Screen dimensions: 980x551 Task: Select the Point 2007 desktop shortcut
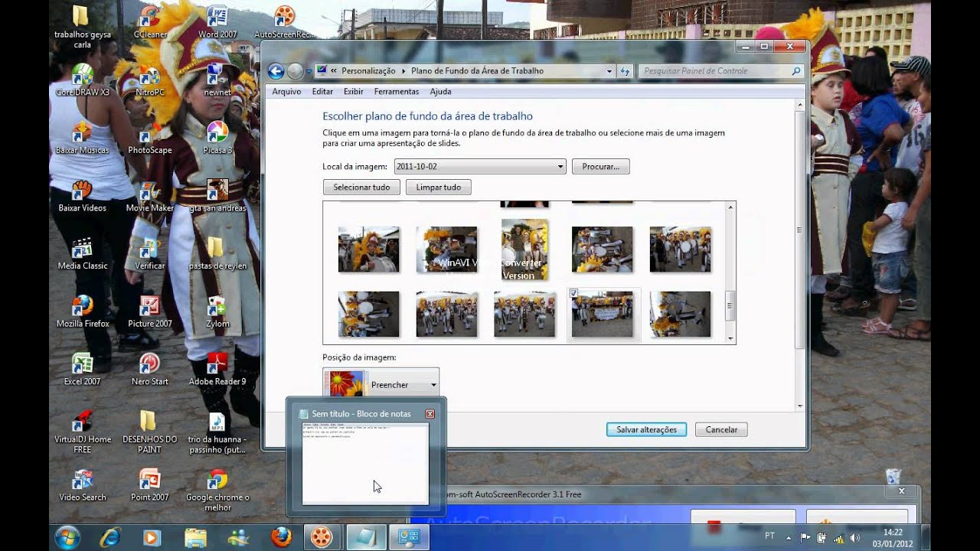click(149, 485)
